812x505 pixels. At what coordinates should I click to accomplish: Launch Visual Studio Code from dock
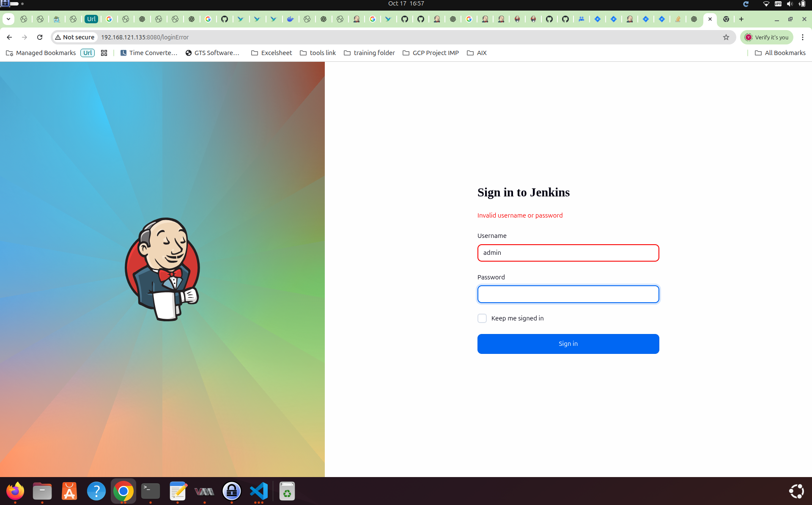coord(259,491)
